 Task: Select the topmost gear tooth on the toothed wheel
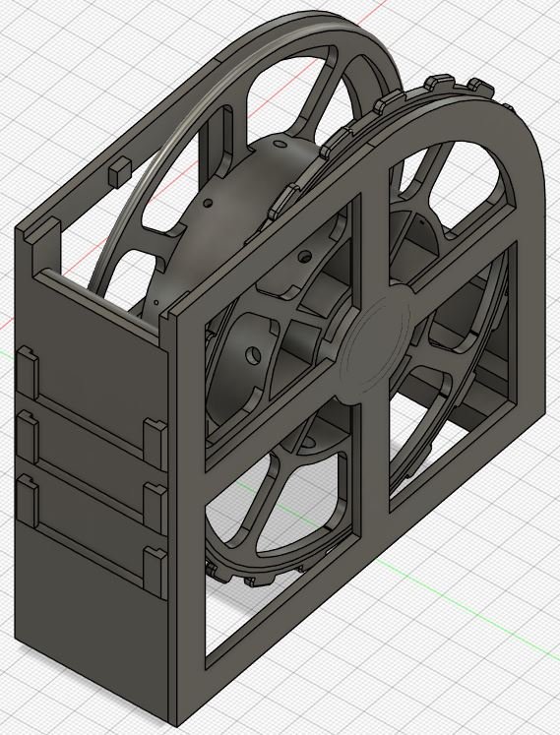click(x=440, y=82)
